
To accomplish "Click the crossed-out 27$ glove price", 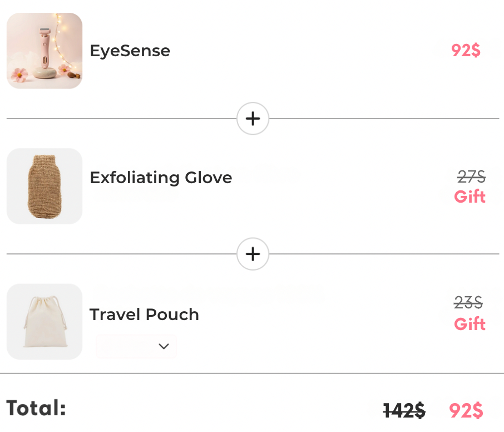I will [471, 177].
